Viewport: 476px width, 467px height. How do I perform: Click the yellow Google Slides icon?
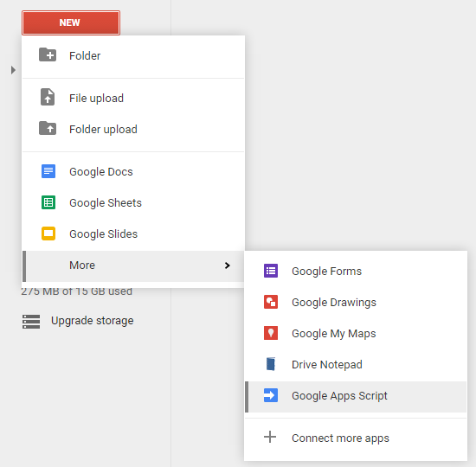(x=48, y=233)
